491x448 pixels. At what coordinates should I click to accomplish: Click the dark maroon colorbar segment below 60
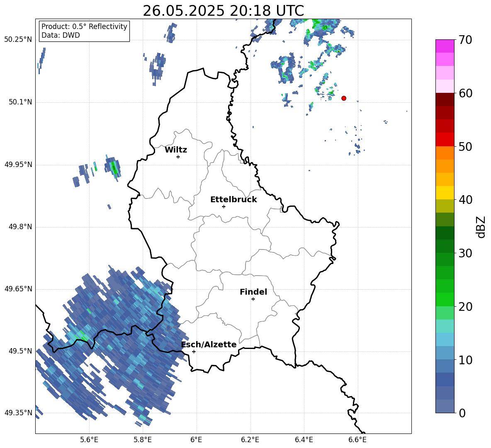click(445, 99)
